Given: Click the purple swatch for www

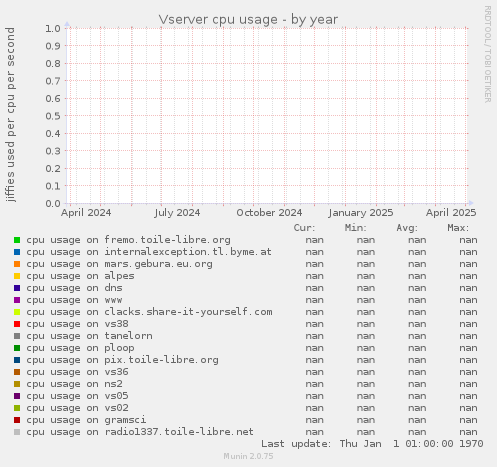Looking at the screenshot, I should (x=17, y=300).
